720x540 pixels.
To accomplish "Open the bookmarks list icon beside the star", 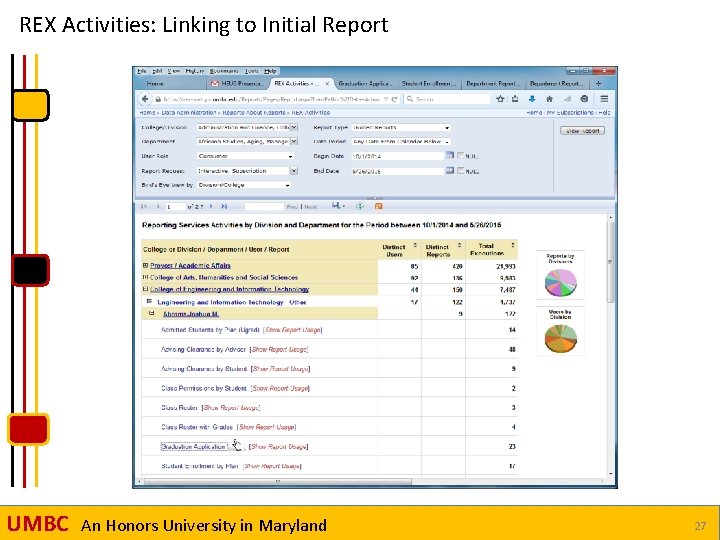I will click(x=515, y=99).
